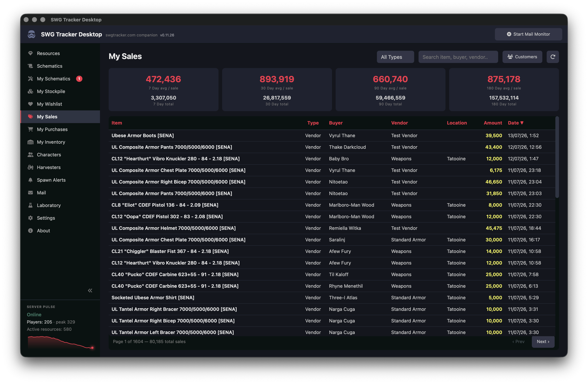Viewport: 588px width, 384px height.
Task: Click the About info icon
Action: (30, 230)
